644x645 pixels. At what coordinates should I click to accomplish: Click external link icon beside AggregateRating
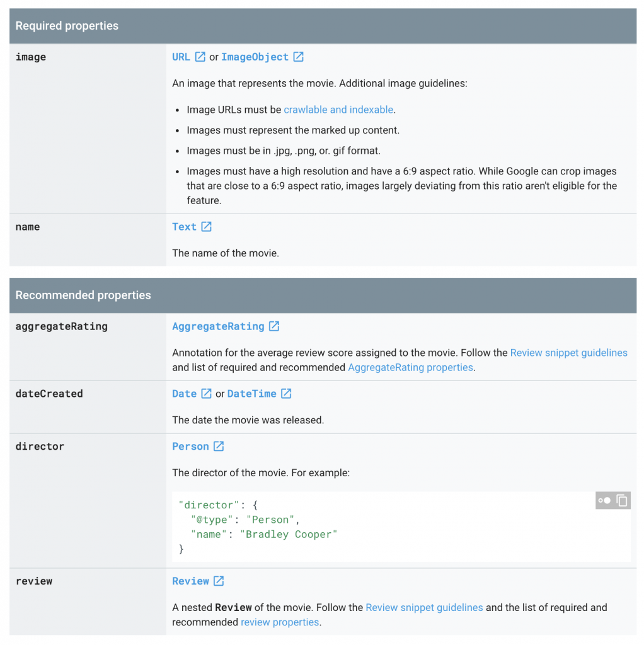coord(274,326)
